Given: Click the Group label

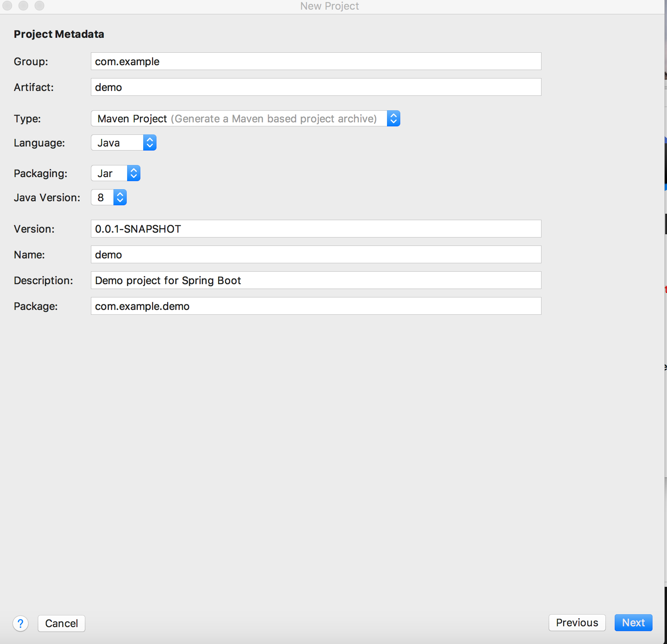Looking at the screenshot, I should click(x=31, y=62).
